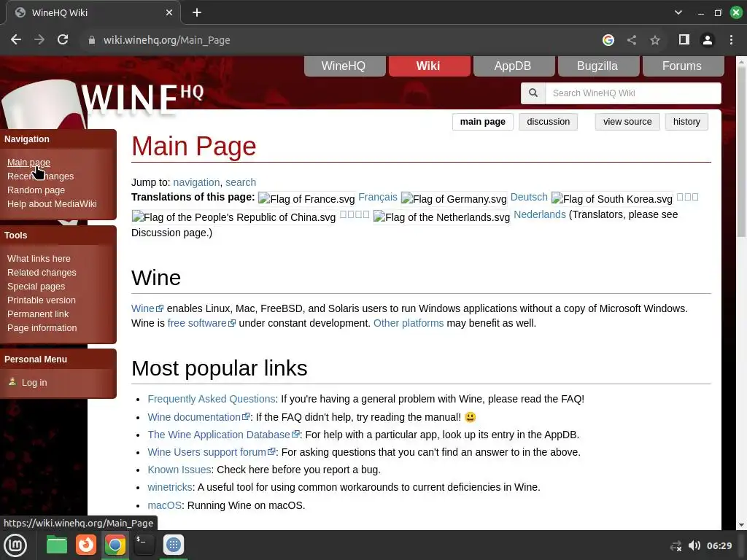The width and height of the screenshot is (747, 560).
Task: Open the Deutsch translation
Action: 529,197
